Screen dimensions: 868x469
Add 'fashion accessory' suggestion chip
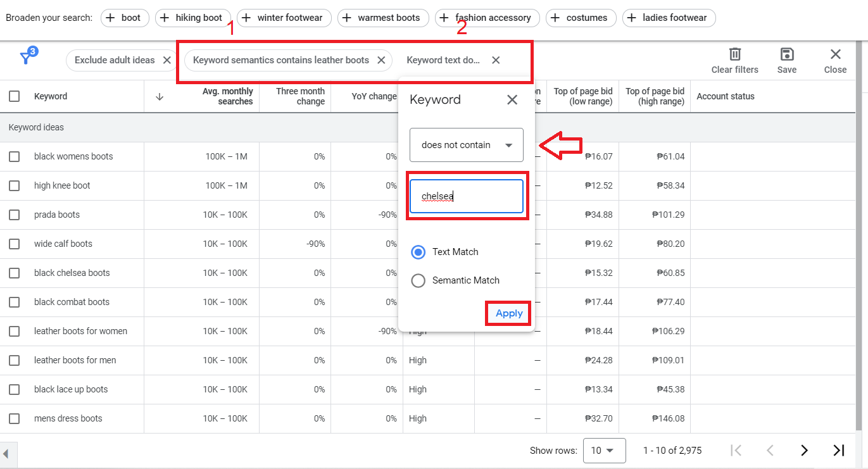pyautogui.click(x=487, y=18)
